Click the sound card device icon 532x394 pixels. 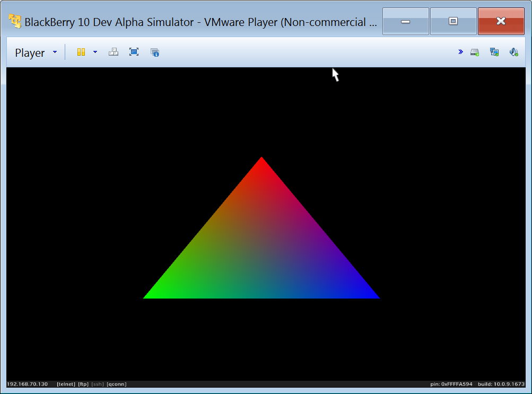[x=513, y=52]
